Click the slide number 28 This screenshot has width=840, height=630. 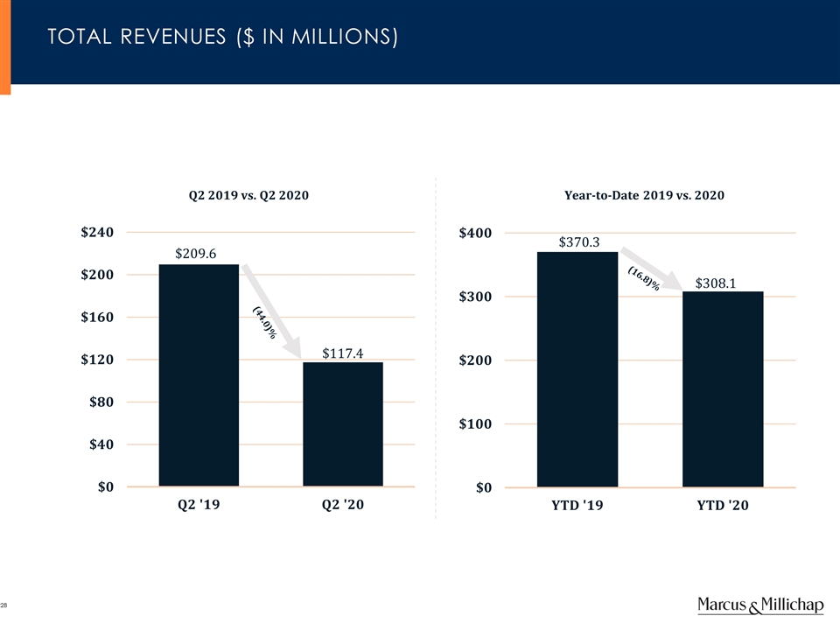(x=4, y=605)
